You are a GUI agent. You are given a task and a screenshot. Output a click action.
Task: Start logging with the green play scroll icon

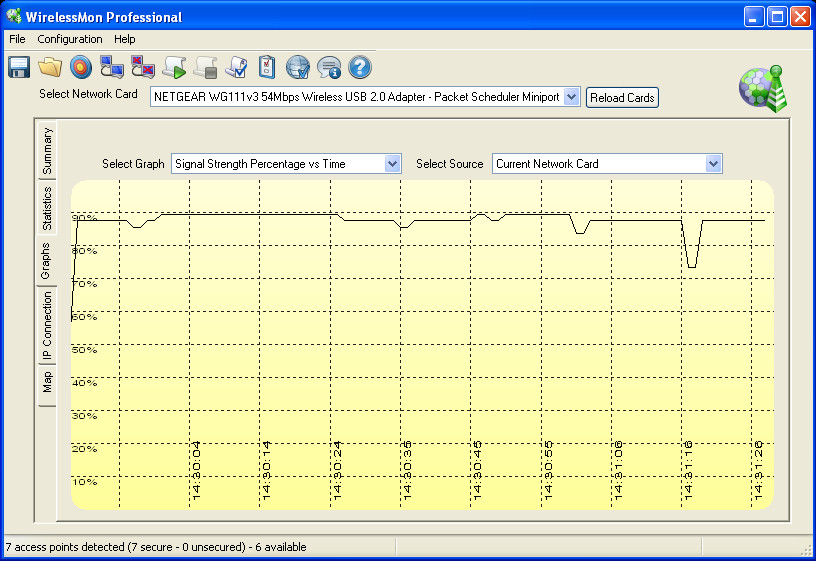pos(174,68)
